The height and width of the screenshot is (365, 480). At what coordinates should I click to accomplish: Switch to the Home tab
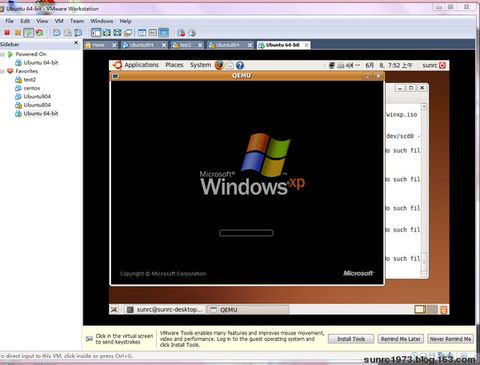click(x=98, y=45)
